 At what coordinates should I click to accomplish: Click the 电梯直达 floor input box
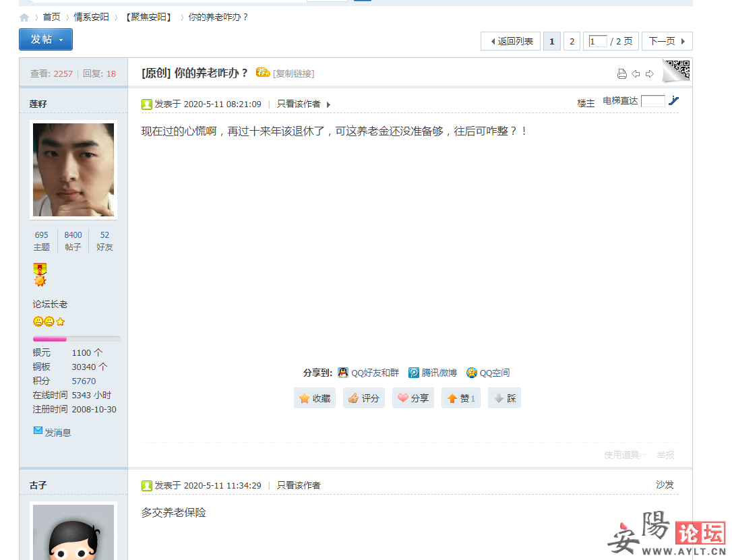click(653, 101)
